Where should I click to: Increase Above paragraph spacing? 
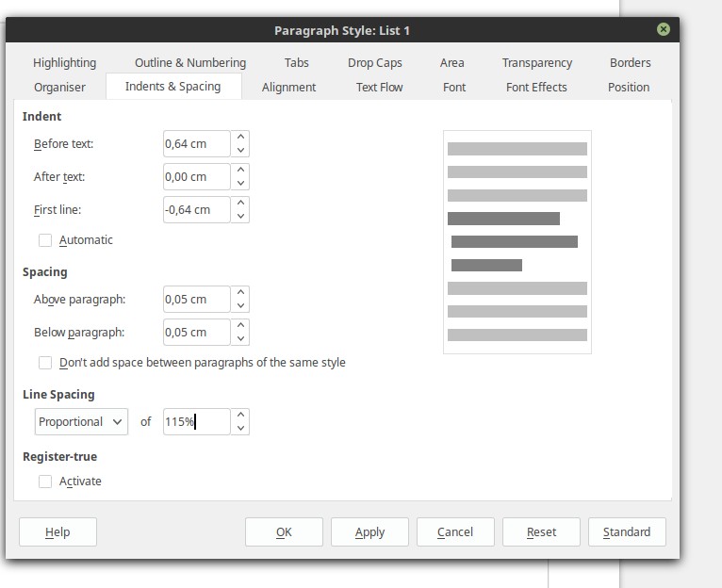[240, 292]
